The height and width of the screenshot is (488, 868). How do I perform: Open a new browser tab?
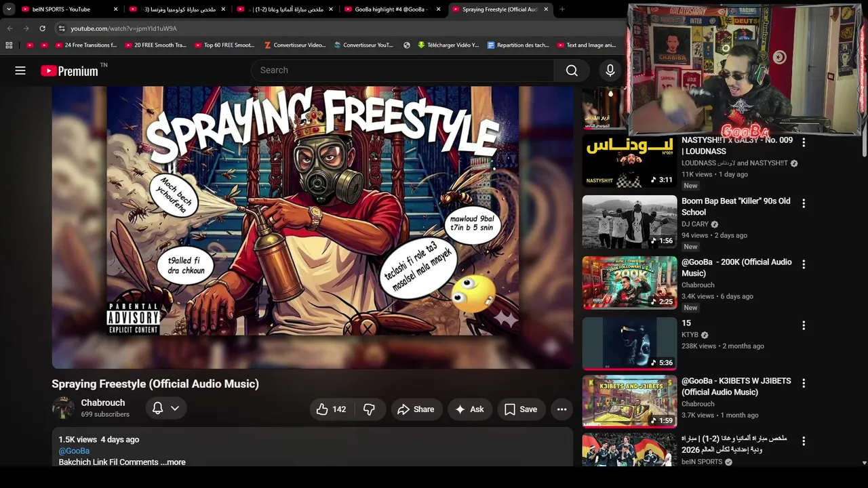(562, 9)
